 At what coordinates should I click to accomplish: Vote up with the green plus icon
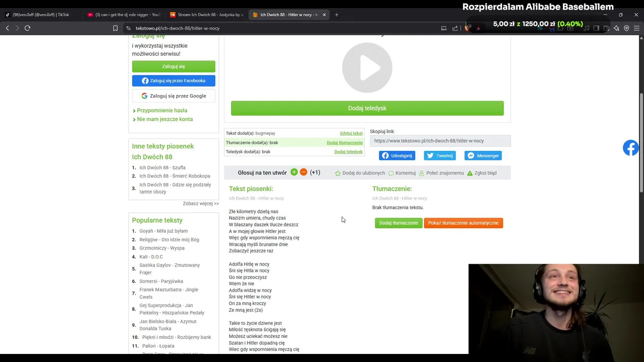click(294, 172)
